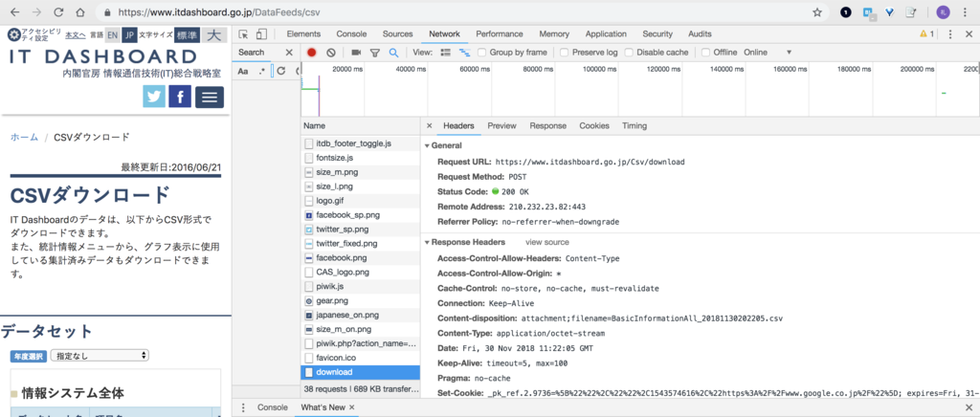Select piwik.js request row

pos(360,287)
